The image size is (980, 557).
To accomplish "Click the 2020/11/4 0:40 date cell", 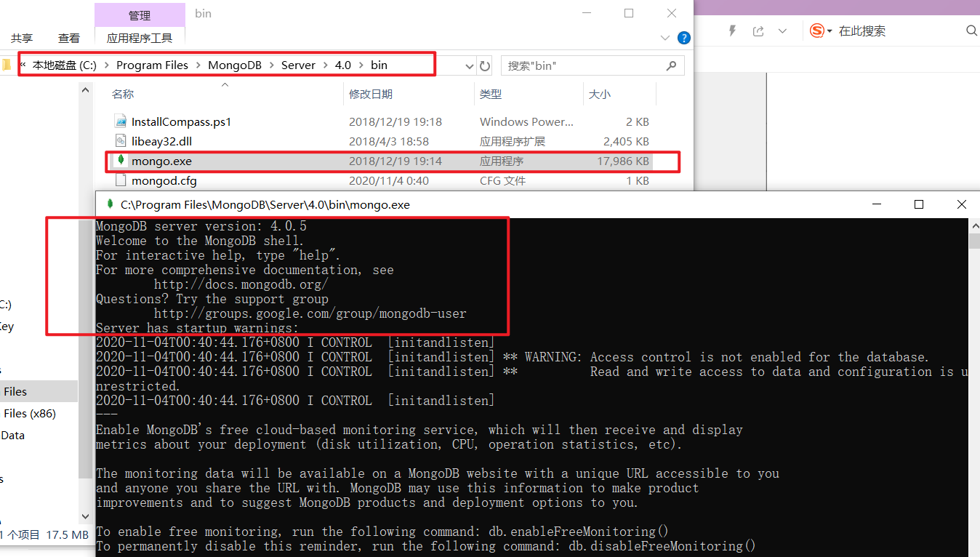I will [389, 180].
